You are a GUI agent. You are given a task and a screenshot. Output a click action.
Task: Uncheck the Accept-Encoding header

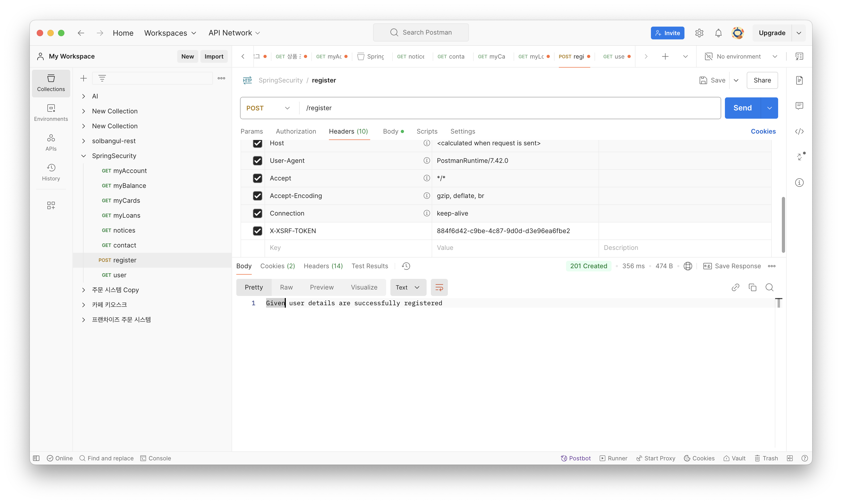tap(257, 196)
